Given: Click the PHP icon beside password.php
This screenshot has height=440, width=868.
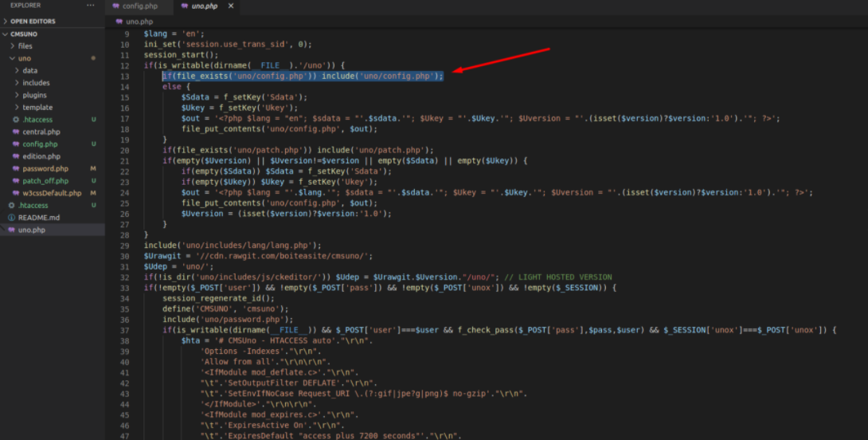Looking at the screenshot, I should (16, 168).
